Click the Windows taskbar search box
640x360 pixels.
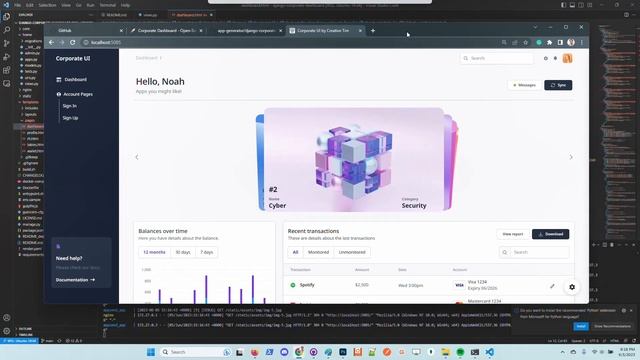click(195, 352)
